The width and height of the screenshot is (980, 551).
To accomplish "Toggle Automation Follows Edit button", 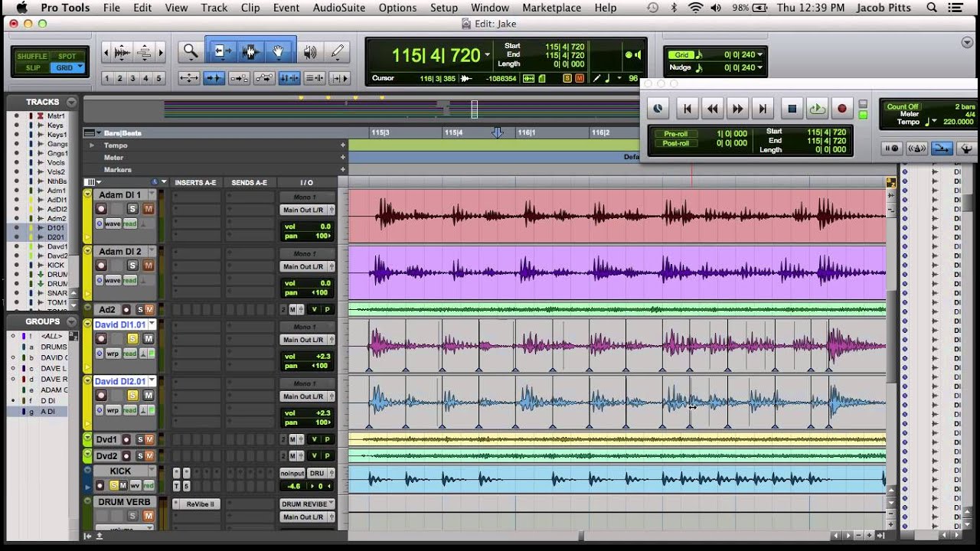I will click(264, 78).
